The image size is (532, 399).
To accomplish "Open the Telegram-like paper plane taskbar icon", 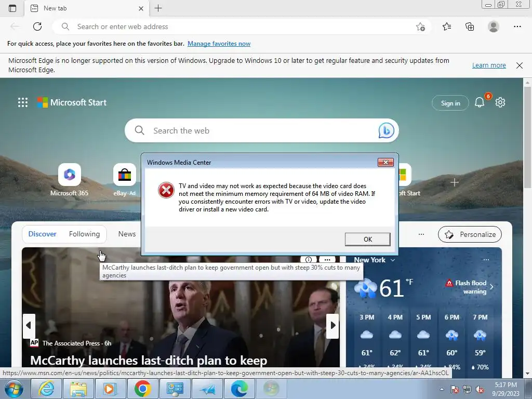I will (207, 389).
